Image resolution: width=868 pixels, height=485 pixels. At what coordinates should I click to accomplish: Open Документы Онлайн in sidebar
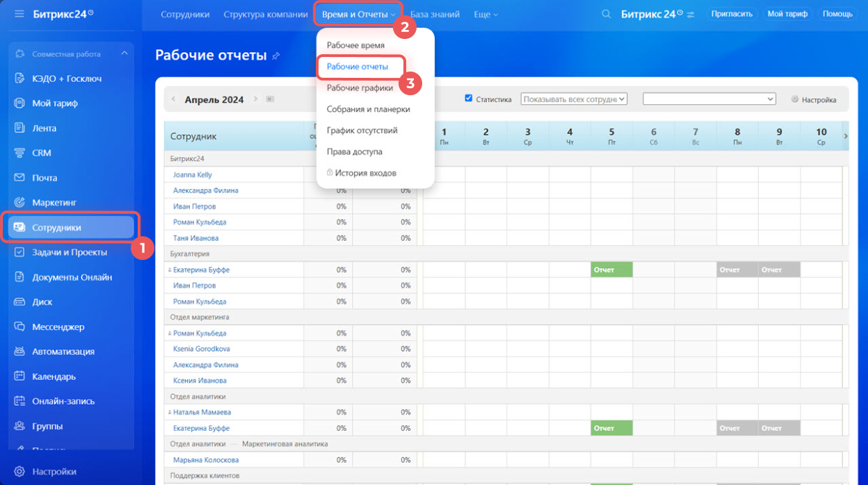click(72, 277)
